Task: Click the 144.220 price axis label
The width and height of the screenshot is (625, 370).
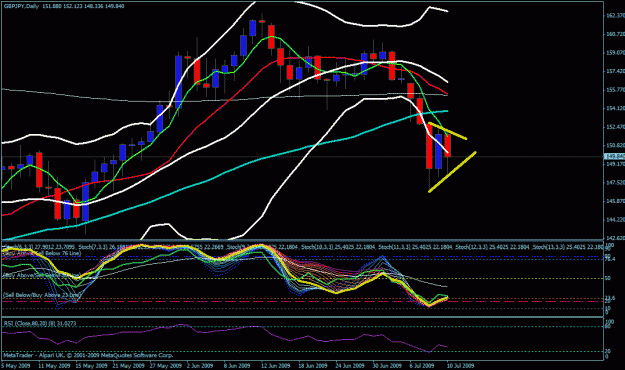Action: 615,220
